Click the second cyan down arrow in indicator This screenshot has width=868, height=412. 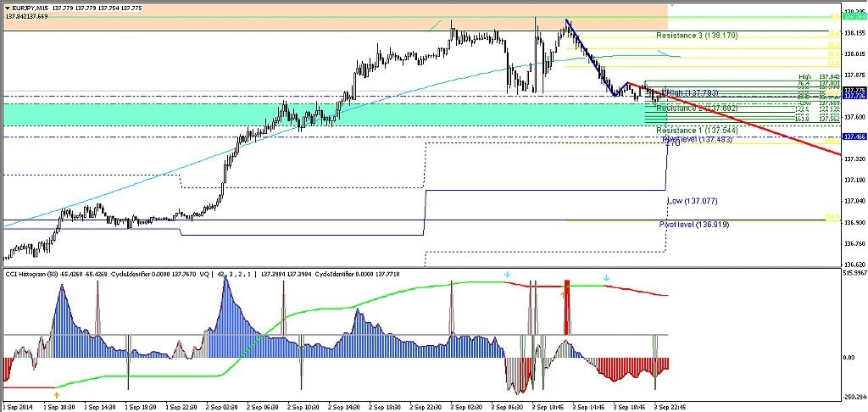[x=606, y=277]
